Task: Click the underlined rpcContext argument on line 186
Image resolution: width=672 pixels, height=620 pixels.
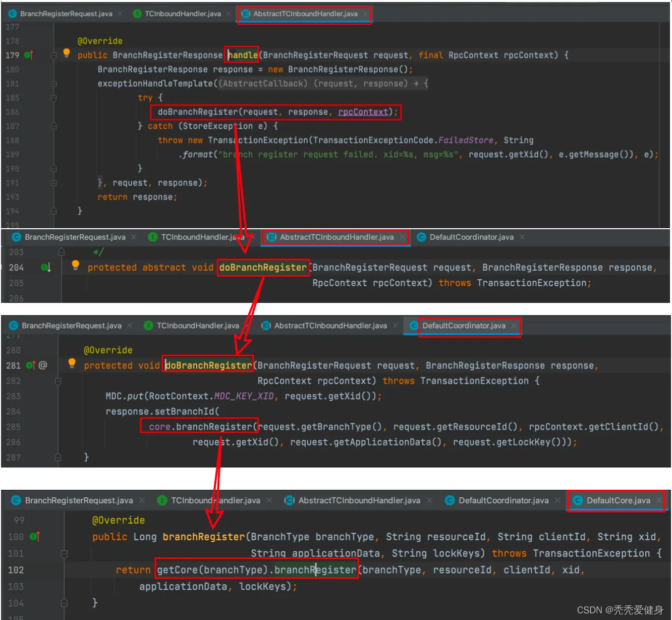Action: tap(363, 112)
